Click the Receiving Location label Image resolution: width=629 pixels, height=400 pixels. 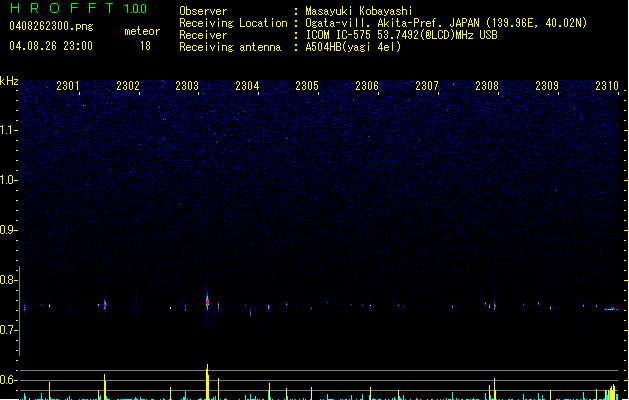point(233,23)
